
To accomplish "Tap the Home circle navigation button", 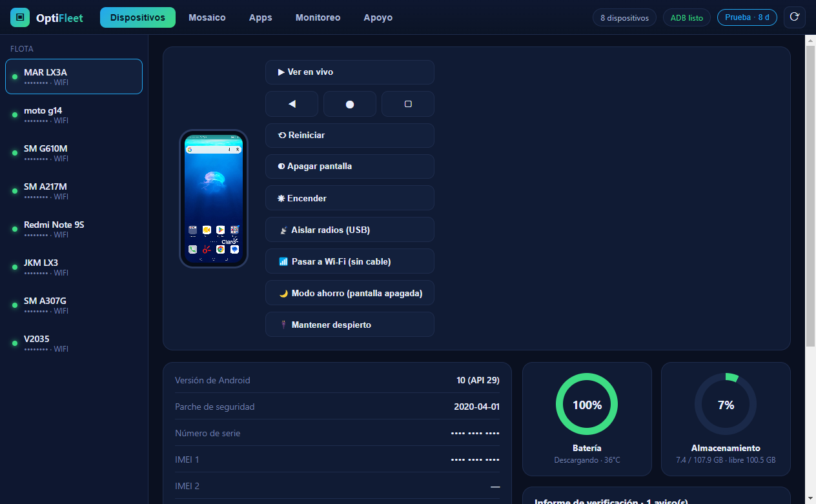I will pos(350,104).
